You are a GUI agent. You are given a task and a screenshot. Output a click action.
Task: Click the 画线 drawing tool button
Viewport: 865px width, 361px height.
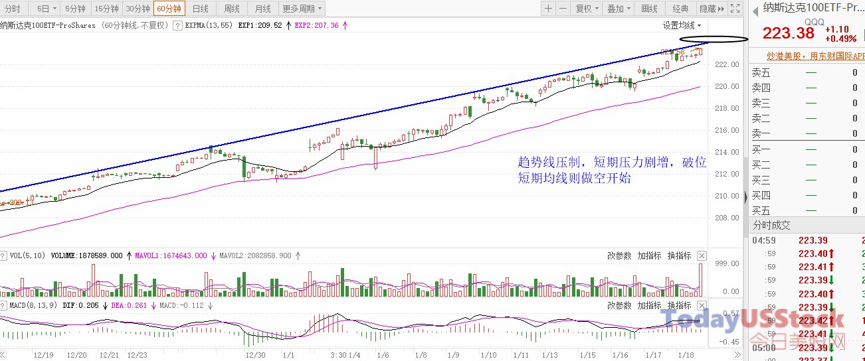pyautogui.click(x=650, y=8)
